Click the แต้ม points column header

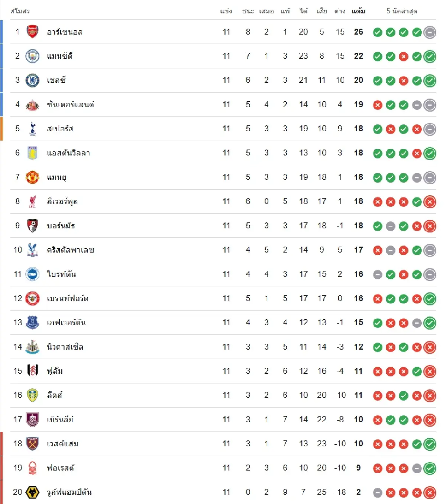pos(358,11)
